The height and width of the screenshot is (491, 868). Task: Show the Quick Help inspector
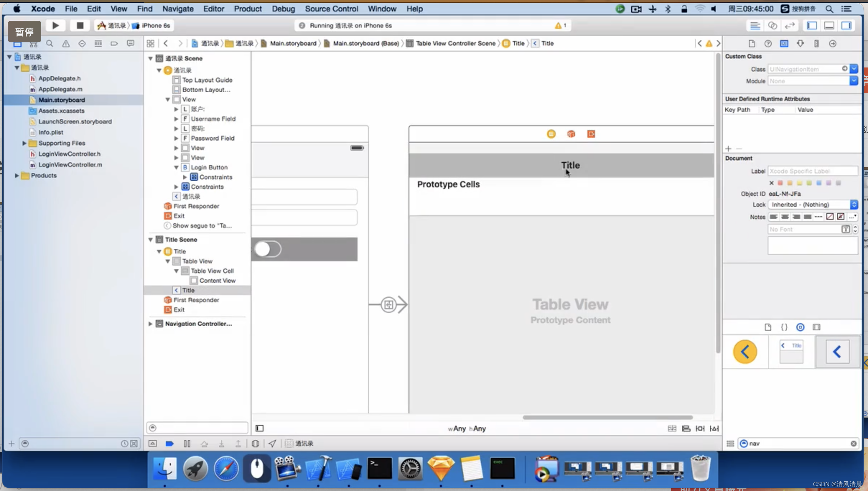(768, 43)
